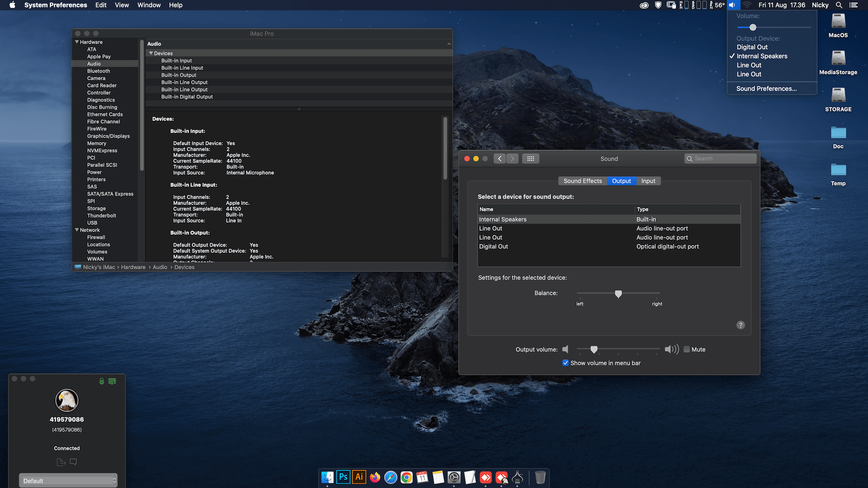Select Thunderbolt in the sidebar
The image size is (868, 488).
tap(102, 216)
